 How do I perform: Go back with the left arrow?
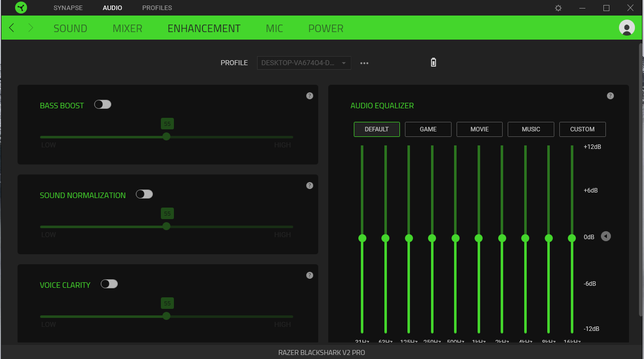coord(12,28)
